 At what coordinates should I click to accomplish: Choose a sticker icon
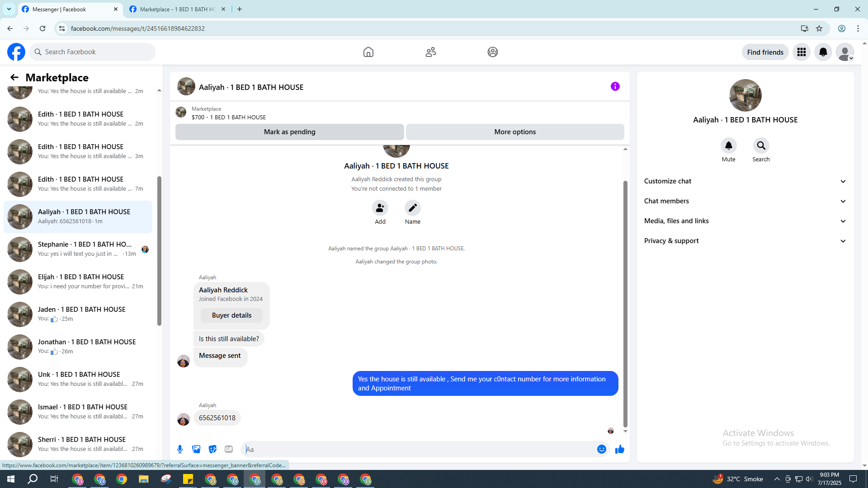point(212,449)
